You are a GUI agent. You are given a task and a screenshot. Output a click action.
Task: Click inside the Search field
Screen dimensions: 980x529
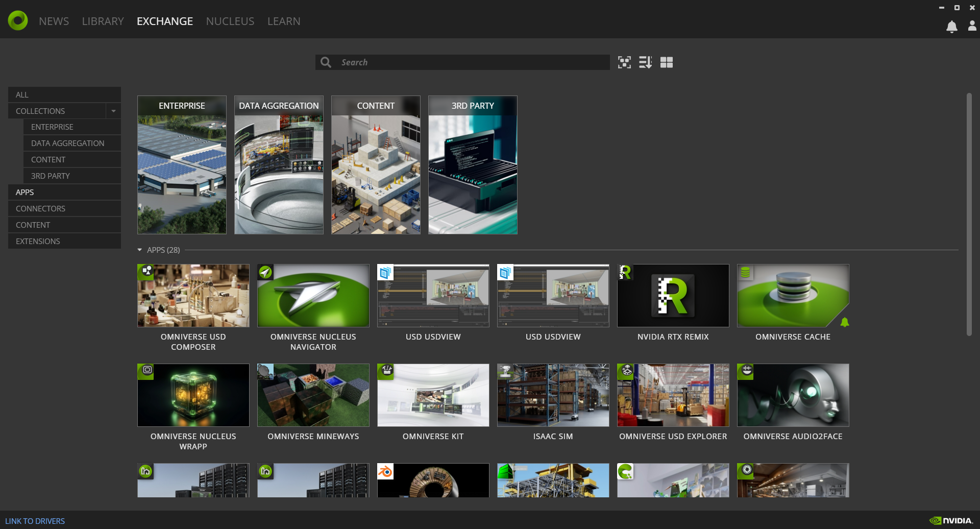(459, 62)
